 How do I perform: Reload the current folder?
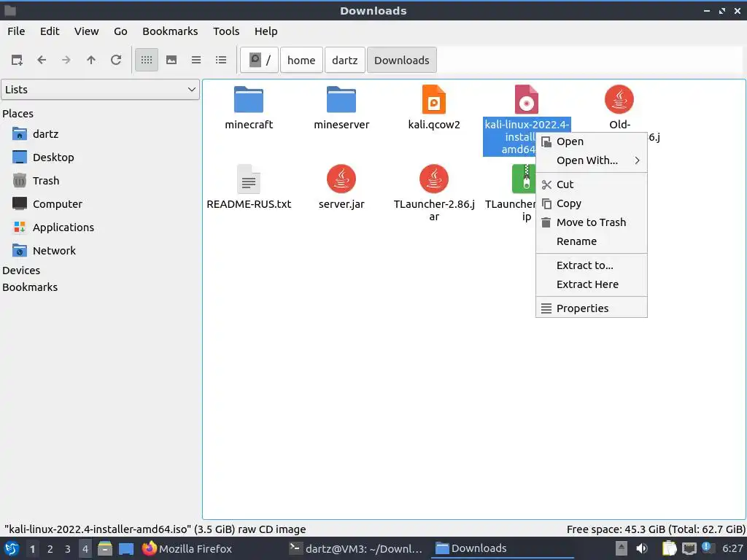click(x=116, y=60)
